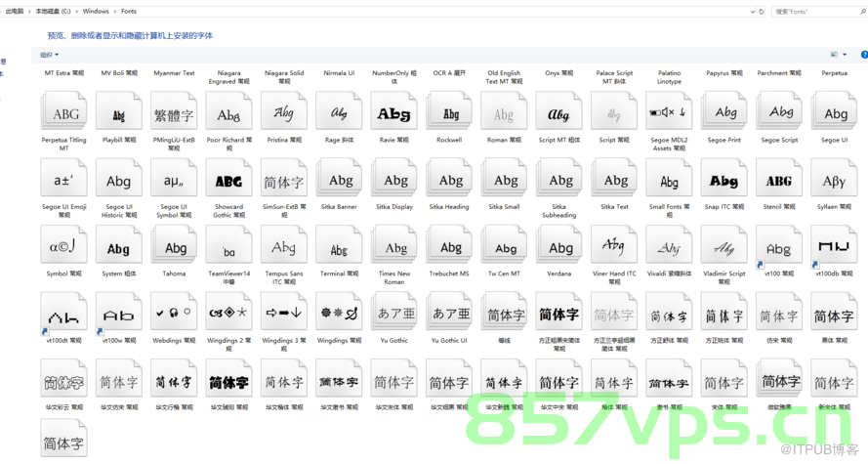868x464 pixels.
Task: Select the Palatino Linotype label
Action: coord(669,77)
